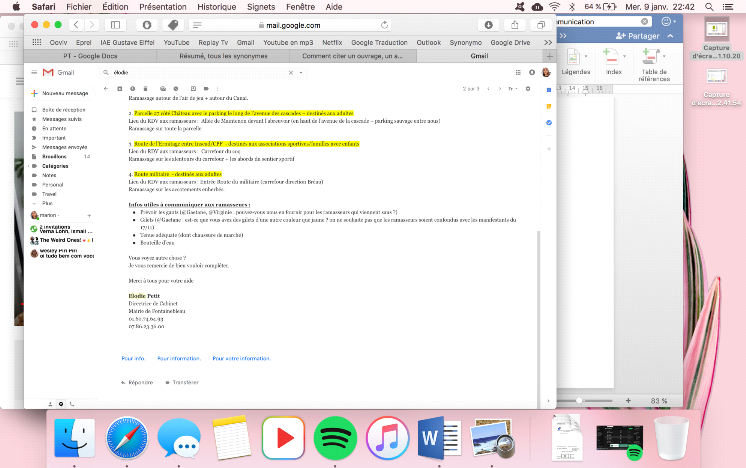Open the Fichier menu
This screenshot has width=746, height=468.
[79, 7]
